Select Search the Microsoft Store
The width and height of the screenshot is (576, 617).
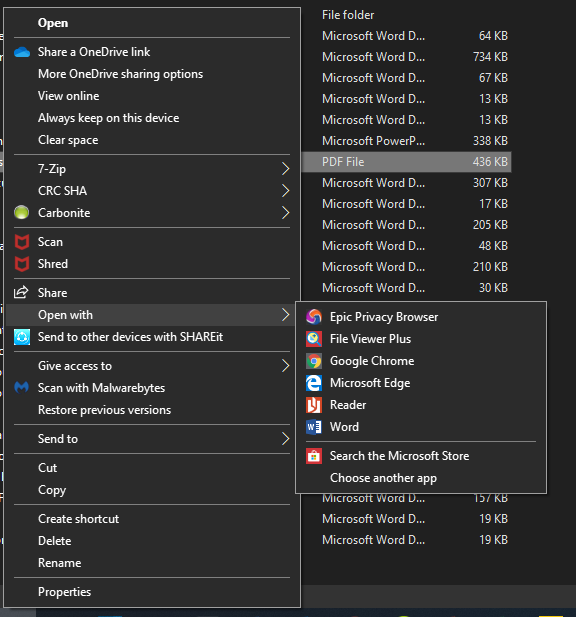click(421, 456)
